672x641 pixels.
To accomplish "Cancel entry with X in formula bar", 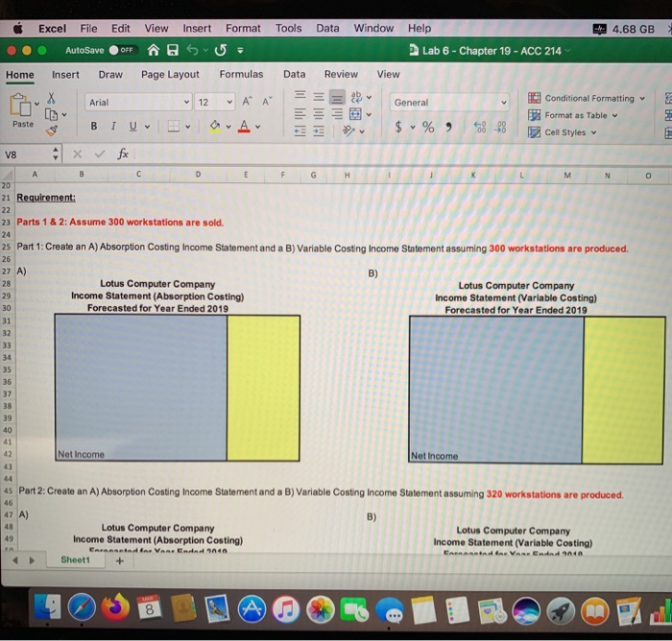I will pyautogui.click(x=77, y=154).
